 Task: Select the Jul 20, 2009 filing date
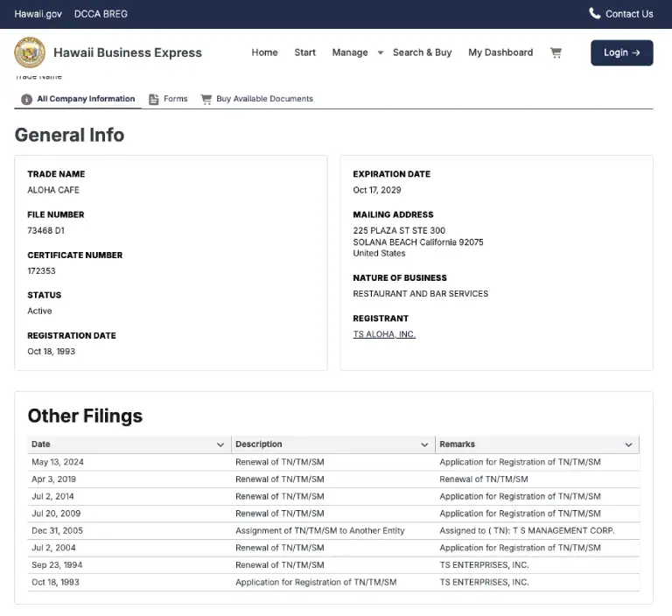(x=56, y=514)
